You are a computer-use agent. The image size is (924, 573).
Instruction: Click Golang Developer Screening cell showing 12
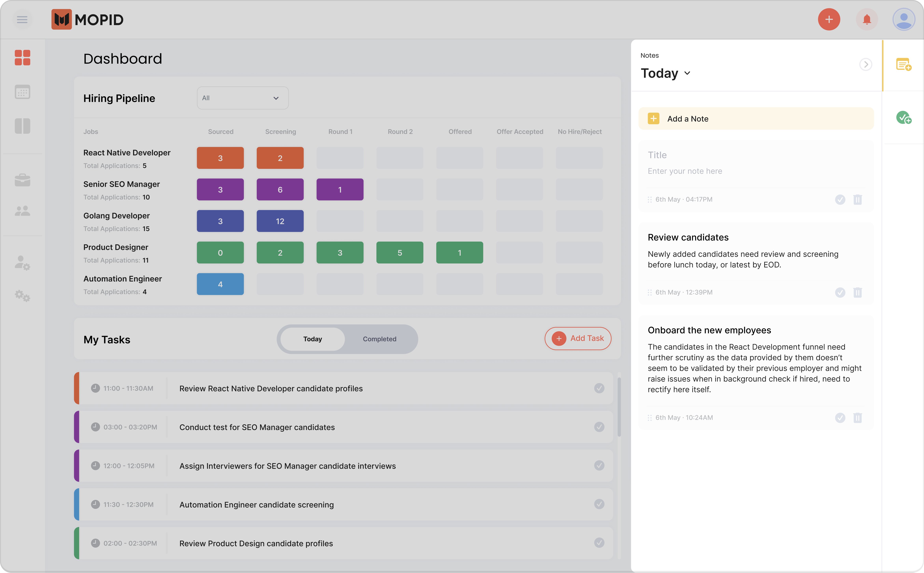pos(280,221)
